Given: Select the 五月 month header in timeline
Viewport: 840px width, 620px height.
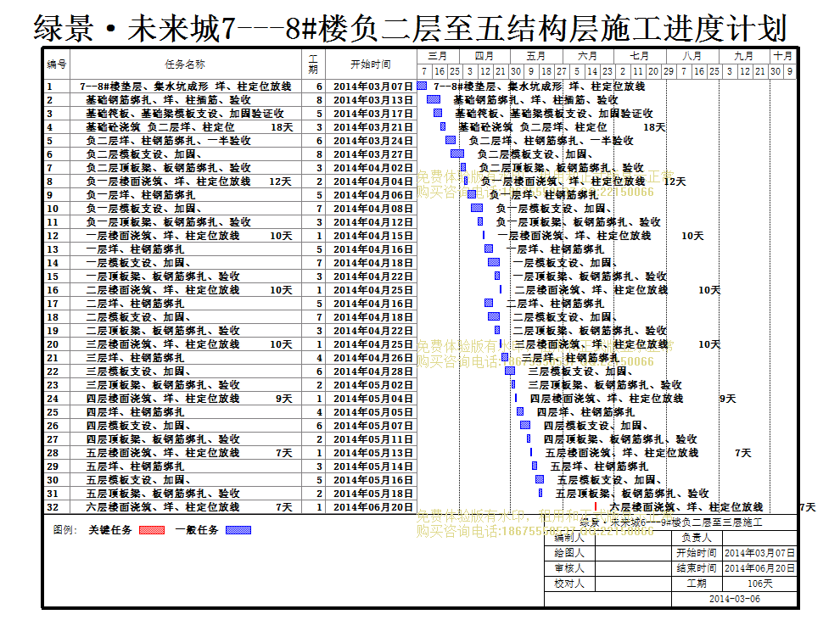Looking at the screenshot, I should pos(535,56).
